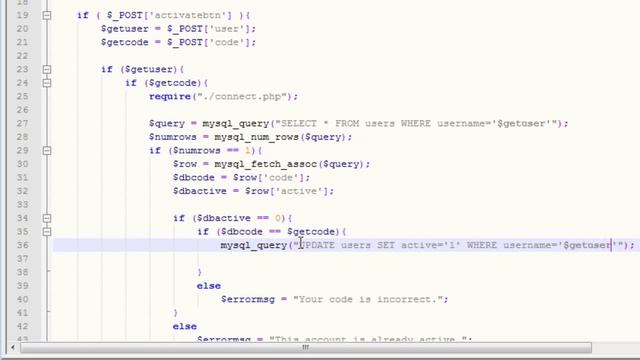Screen dimensions: 640x360
Task: Place cursor on require("./connect.php") line
Action: pos(223,97)
